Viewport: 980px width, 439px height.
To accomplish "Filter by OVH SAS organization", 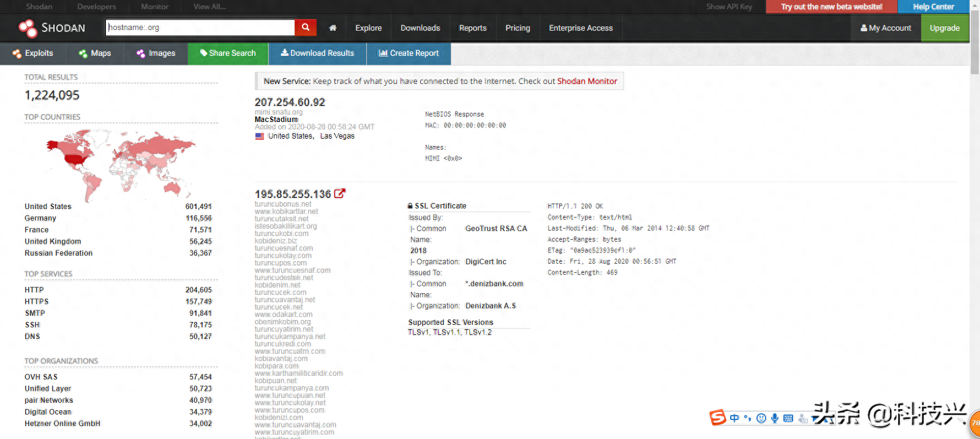I will [x=41, y=377].
